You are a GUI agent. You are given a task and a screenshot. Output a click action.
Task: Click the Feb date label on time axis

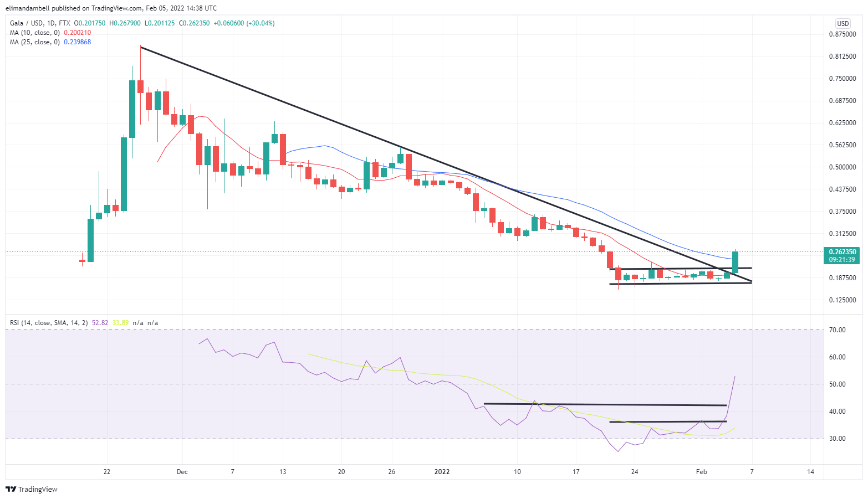[702, 472]
